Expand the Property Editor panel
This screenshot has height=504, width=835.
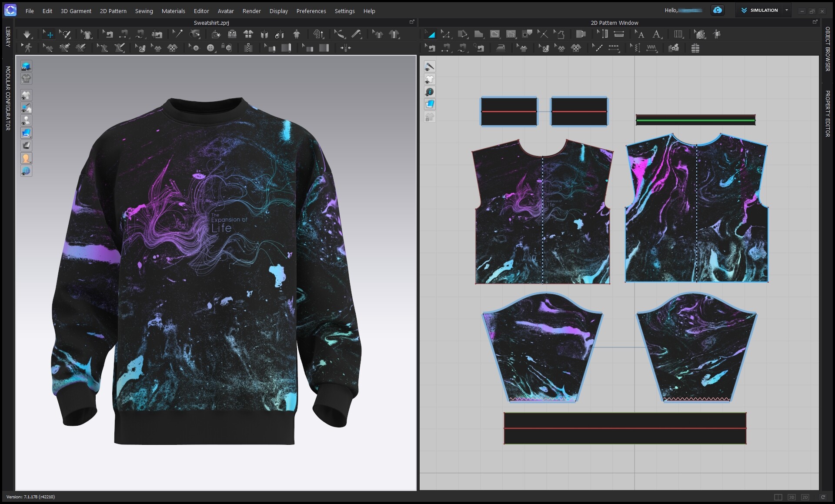point(826,109)
